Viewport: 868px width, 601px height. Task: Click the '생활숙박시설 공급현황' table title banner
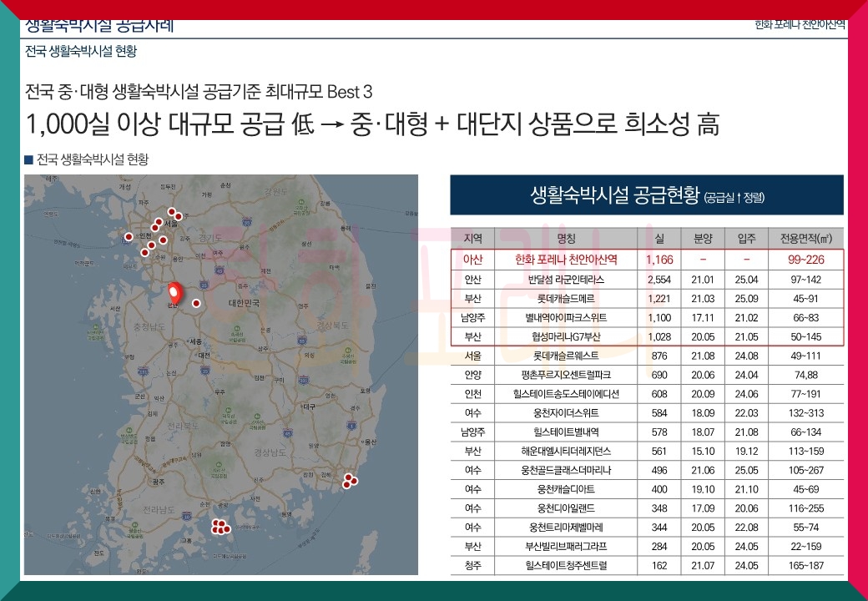(x=647, y=194)
